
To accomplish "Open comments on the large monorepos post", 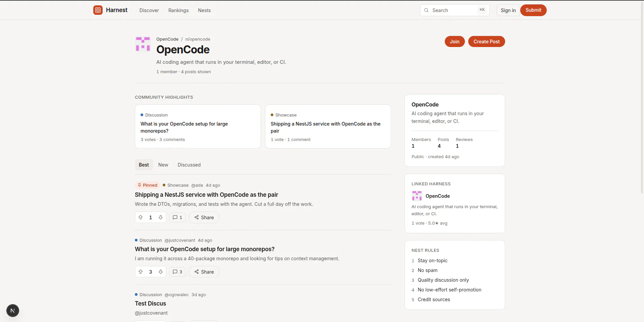I will tap(177, 272).
